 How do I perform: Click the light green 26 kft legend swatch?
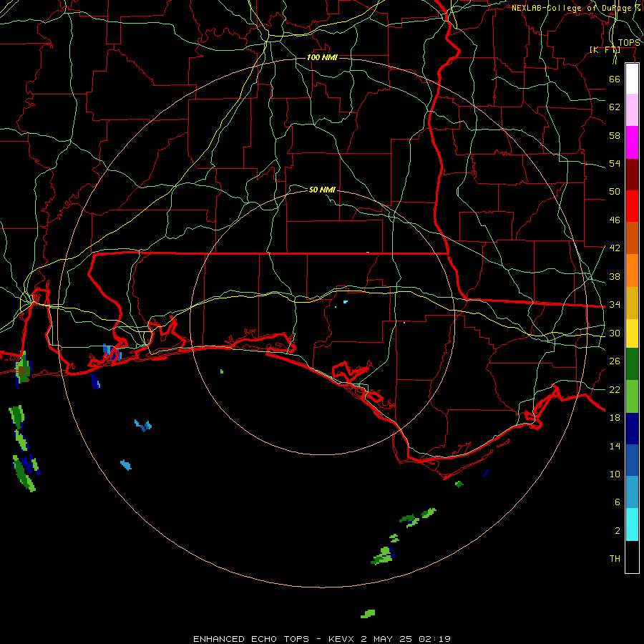tap(632, 396)
